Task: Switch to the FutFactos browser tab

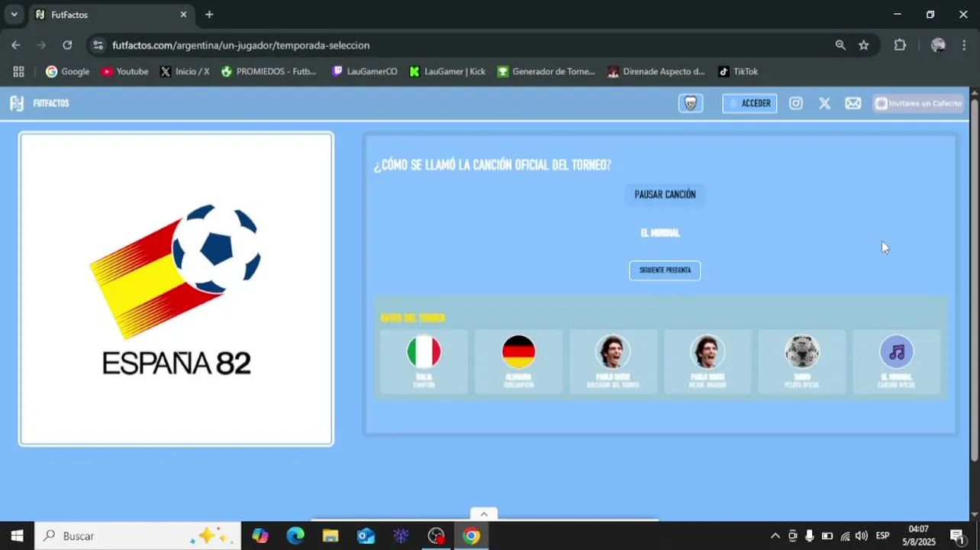Action: point(111,15)
